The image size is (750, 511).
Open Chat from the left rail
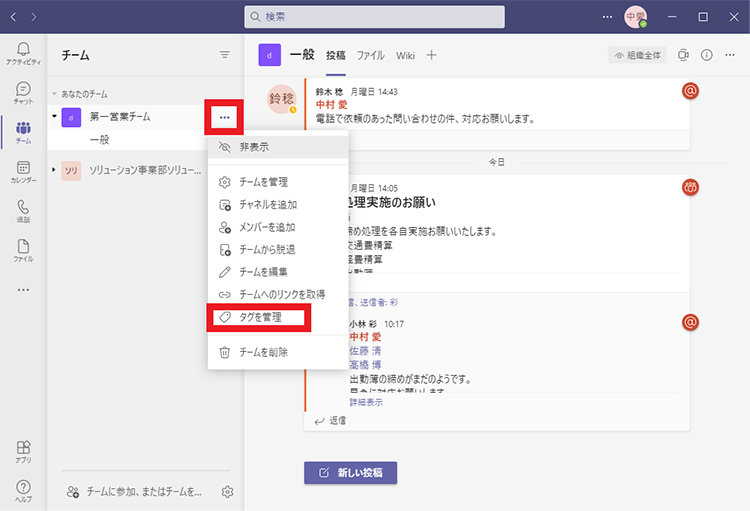point(23,93)
